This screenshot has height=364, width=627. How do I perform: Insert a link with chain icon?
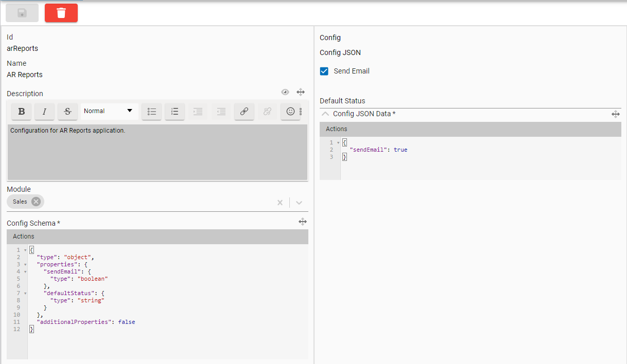click(245, 111)
